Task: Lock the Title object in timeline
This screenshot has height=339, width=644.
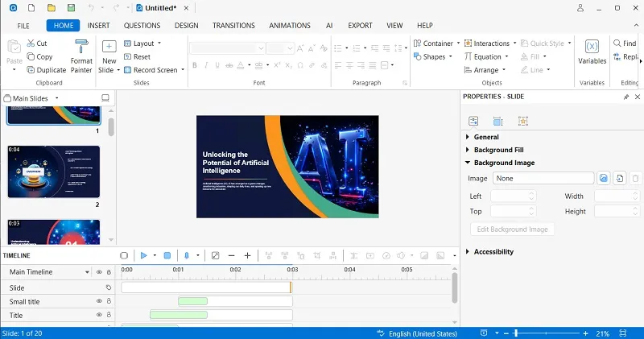Action: click(109, 315)
